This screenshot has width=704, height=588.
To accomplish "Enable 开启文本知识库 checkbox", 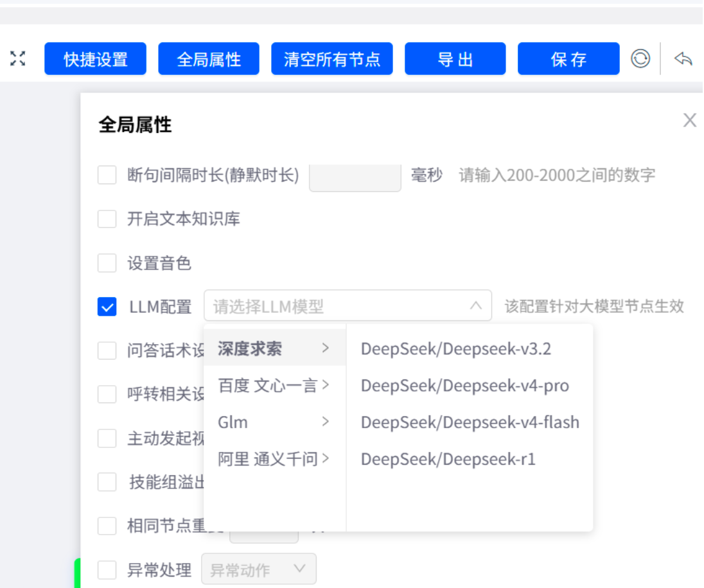I will point(107,219).
